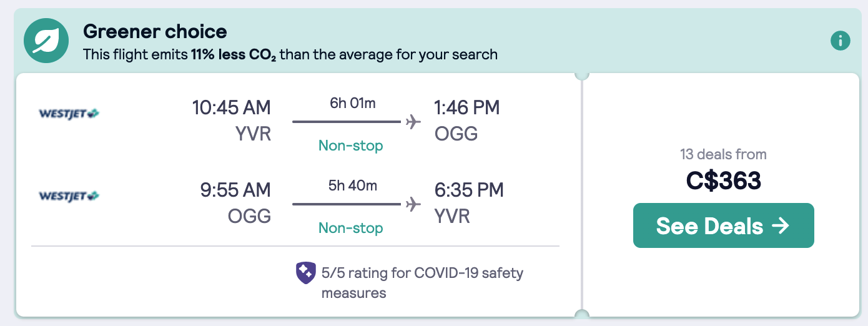Select the C$363 price
This screenshot has height=326, width=868.
tap(723, 180)
